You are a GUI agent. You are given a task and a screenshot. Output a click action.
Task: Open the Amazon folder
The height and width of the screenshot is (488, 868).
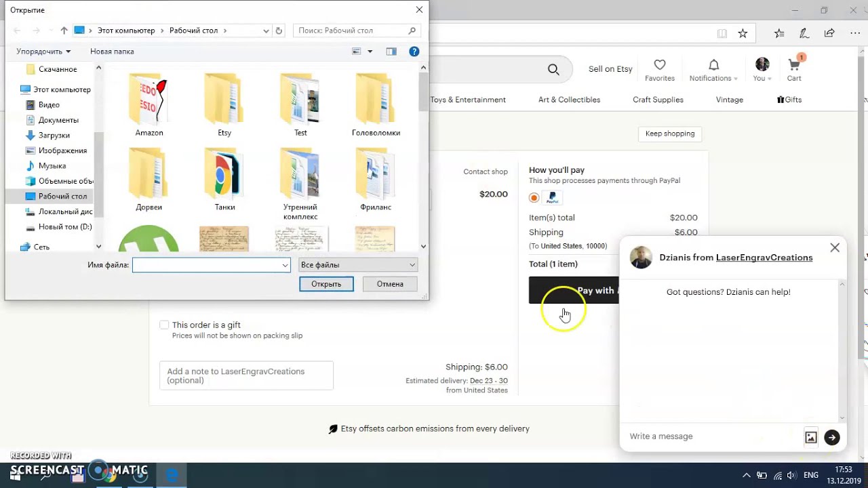(x=149, y=105)
